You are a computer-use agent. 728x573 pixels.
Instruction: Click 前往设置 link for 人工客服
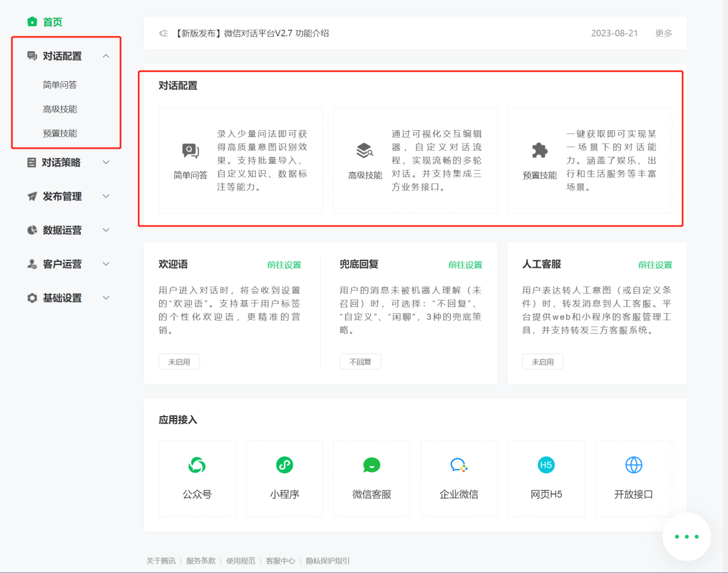655,265
